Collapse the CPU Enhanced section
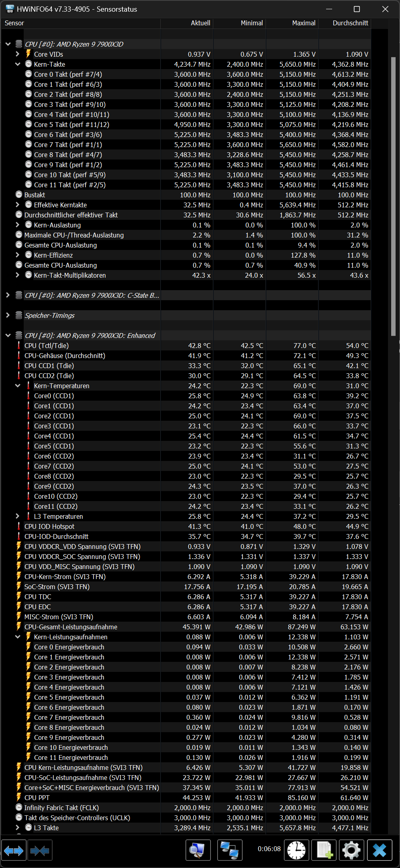The image size is (400, 868). tap(8, 335)
